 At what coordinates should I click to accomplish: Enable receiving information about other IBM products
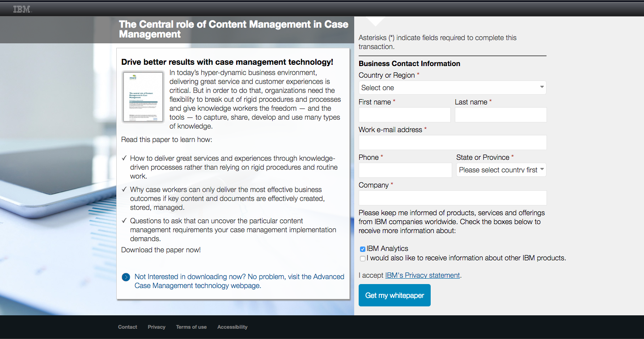point(362,258)
